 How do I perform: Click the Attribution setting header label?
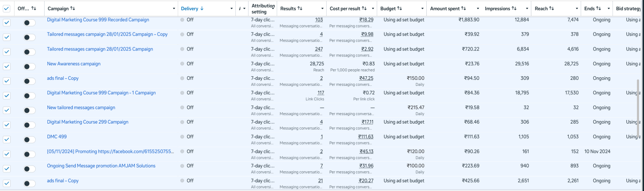point(263,8)
